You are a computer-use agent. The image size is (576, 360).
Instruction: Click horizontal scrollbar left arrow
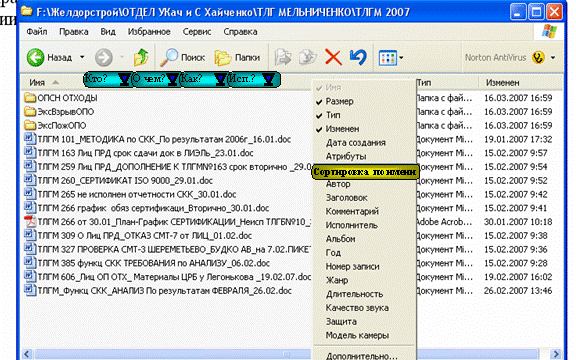tap(26, 354)
